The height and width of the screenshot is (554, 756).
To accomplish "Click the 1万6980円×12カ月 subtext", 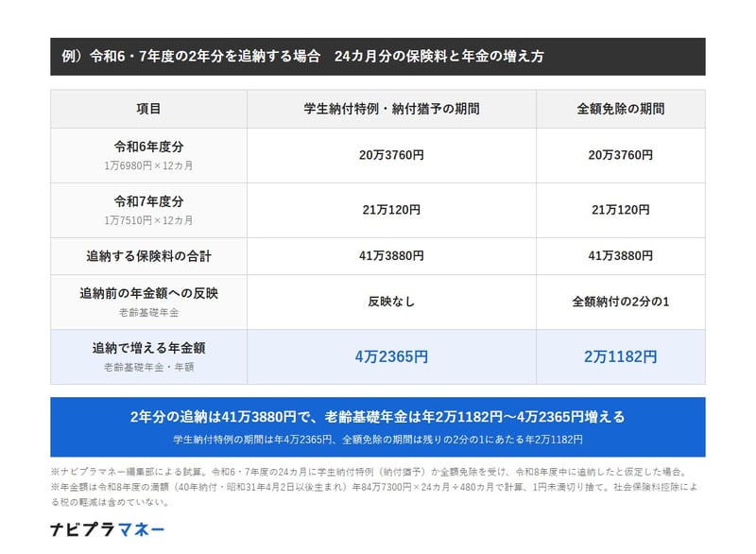I will (x=148, y=165).
